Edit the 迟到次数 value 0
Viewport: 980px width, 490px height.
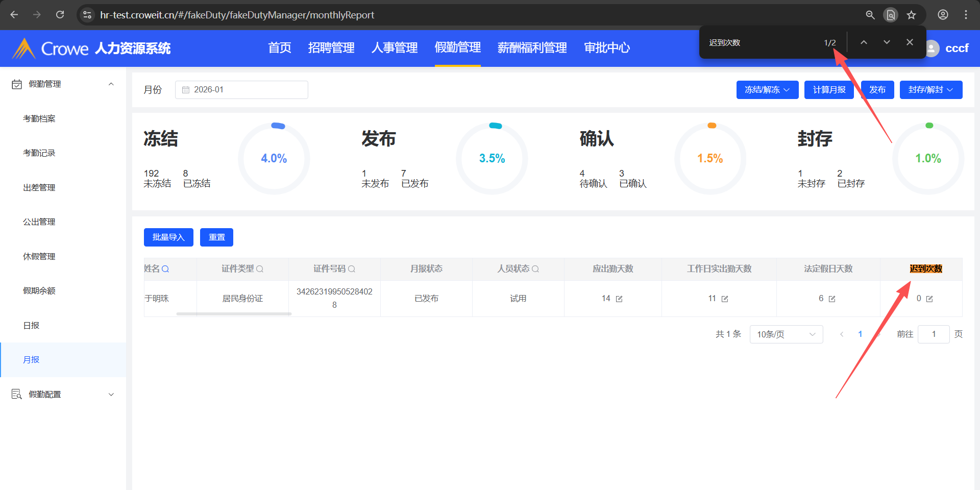click(x=929, y=299)
